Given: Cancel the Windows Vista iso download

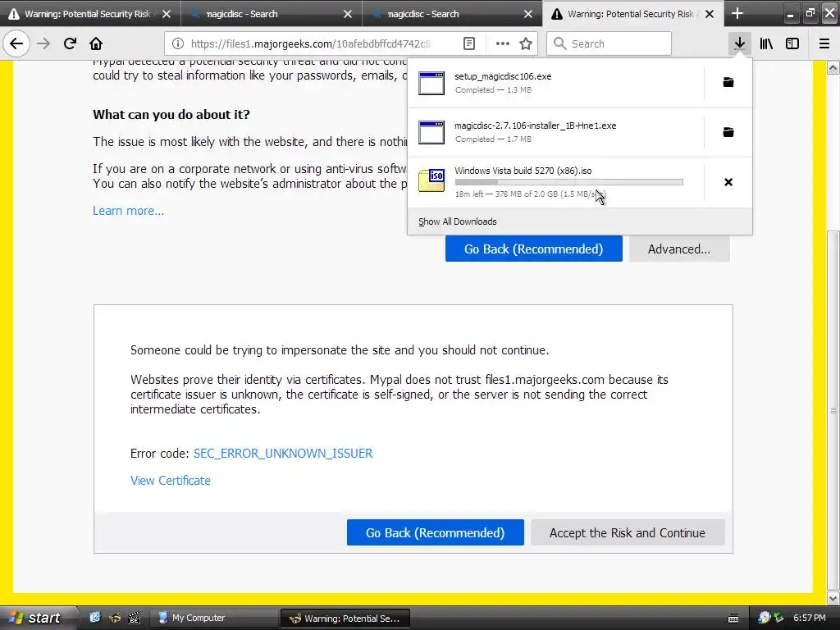Looking at the screenshot, I should click(x=728, y=182).
